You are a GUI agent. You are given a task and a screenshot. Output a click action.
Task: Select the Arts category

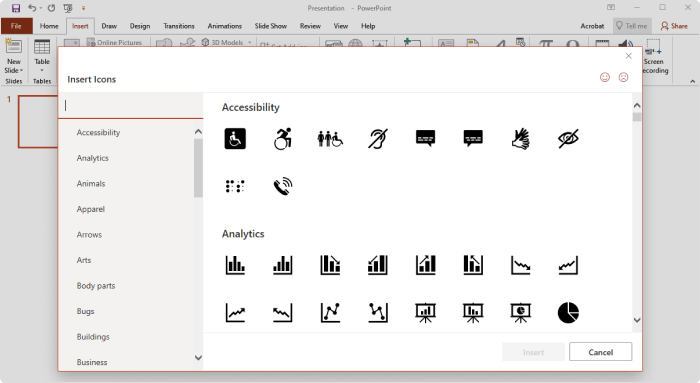coord(84,260)
